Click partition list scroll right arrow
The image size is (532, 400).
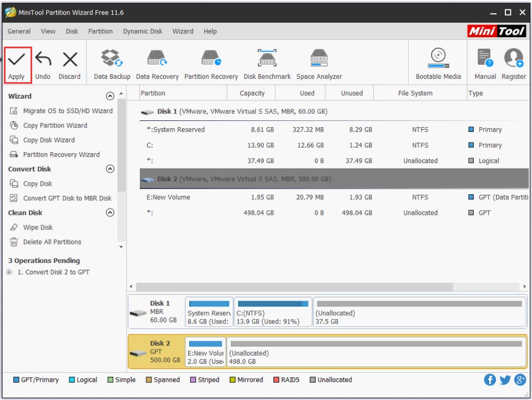(525, 287)
